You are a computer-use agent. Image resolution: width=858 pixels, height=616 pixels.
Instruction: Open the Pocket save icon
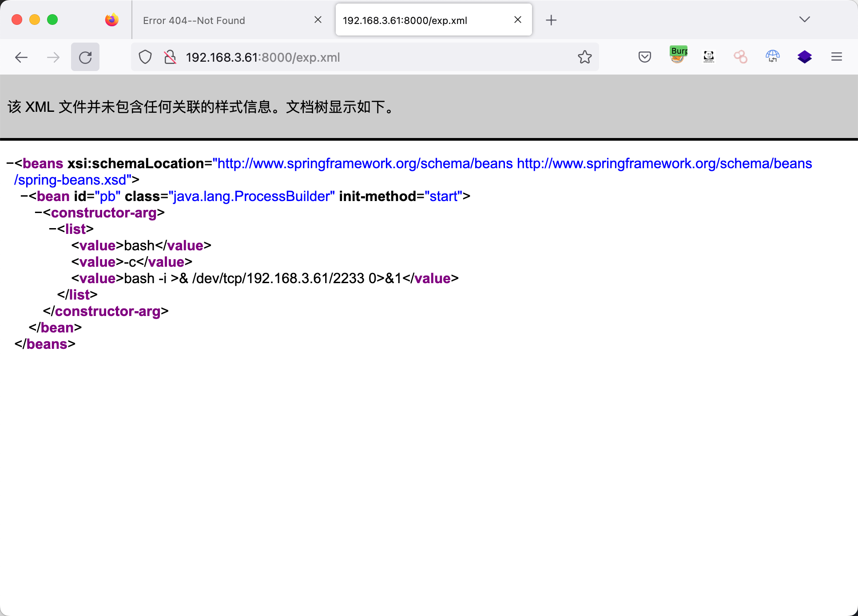coord(644,57)
